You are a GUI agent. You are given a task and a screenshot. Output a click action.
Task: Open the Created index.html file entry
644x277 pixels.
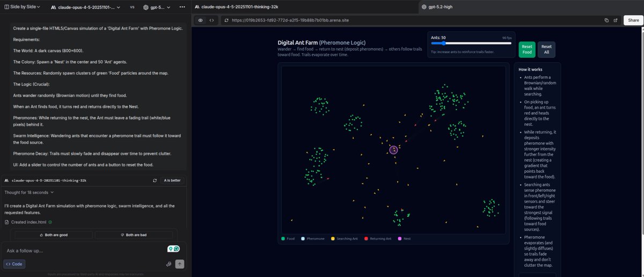[28, 222]
